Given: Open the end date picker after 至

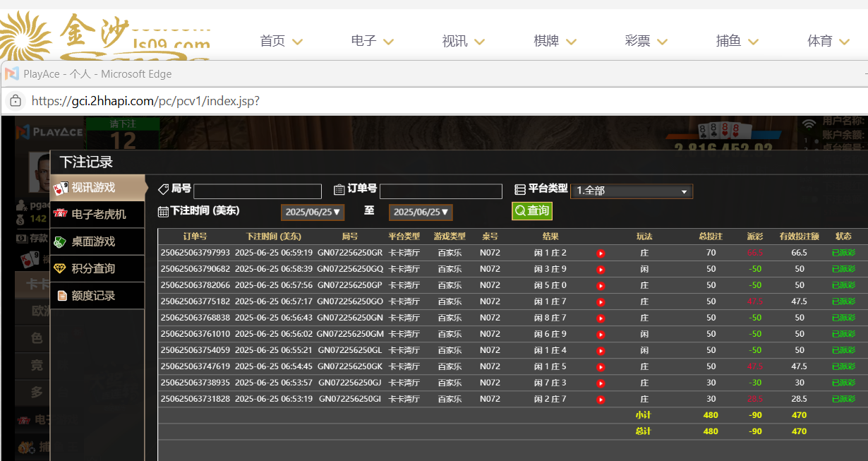Looking at the screenshot, I should click(x=420, y=212).
